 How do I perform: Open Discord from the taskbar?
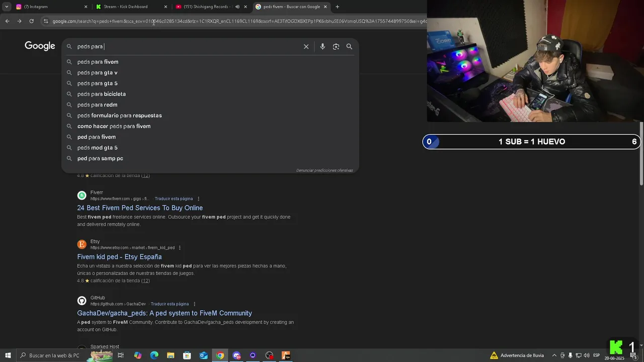236,355
